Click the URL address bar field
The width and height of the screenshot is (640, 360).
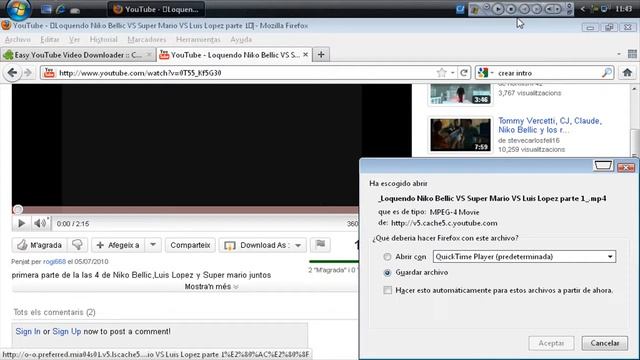point(245,73)
